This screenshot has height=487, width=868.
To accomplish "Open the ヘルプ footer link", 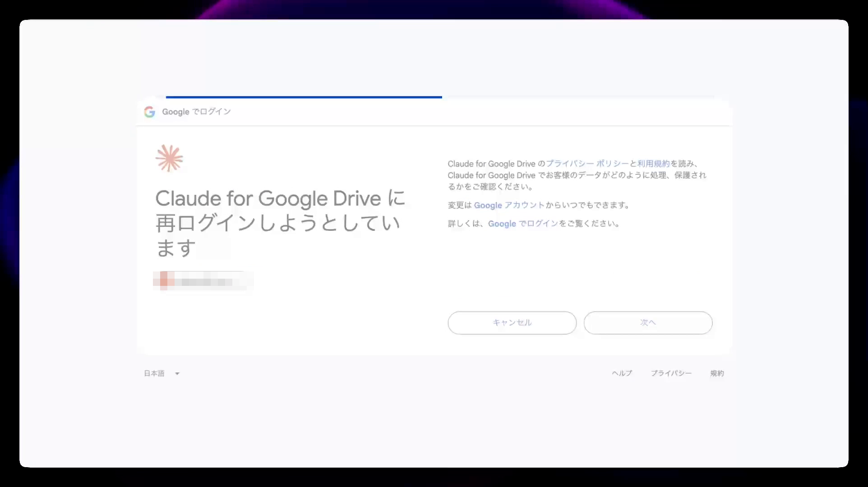I will point(622,373).
